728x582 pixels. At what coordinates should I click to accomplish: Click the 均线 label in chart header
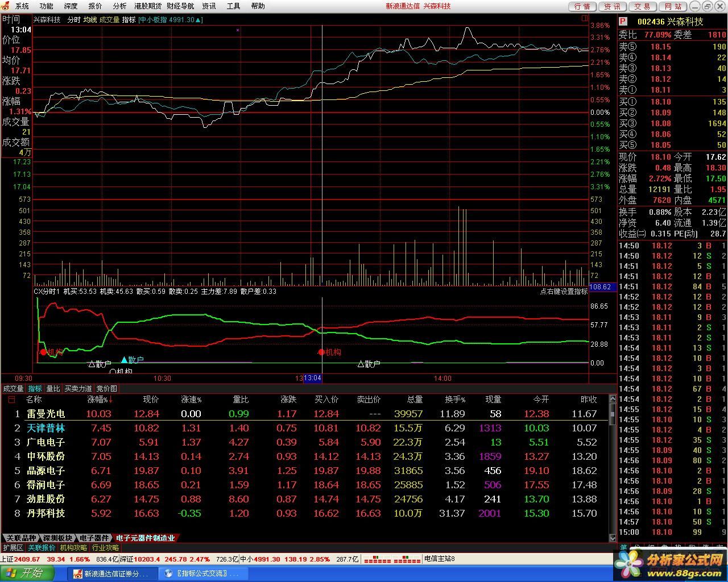90,19
